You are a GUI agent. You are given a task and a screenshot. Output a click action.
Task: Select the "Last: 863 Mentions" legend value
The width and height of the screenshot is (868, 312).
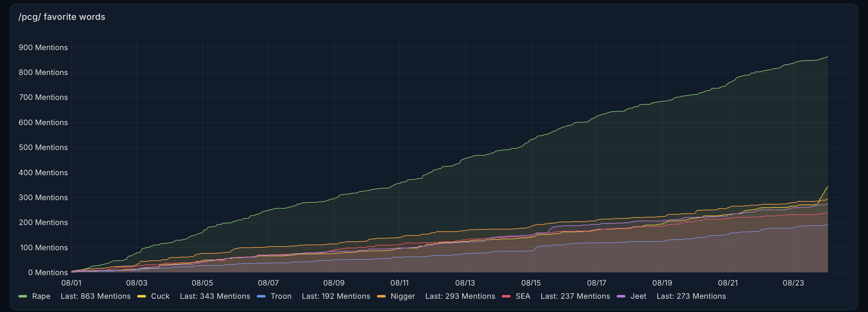[95, 296]
